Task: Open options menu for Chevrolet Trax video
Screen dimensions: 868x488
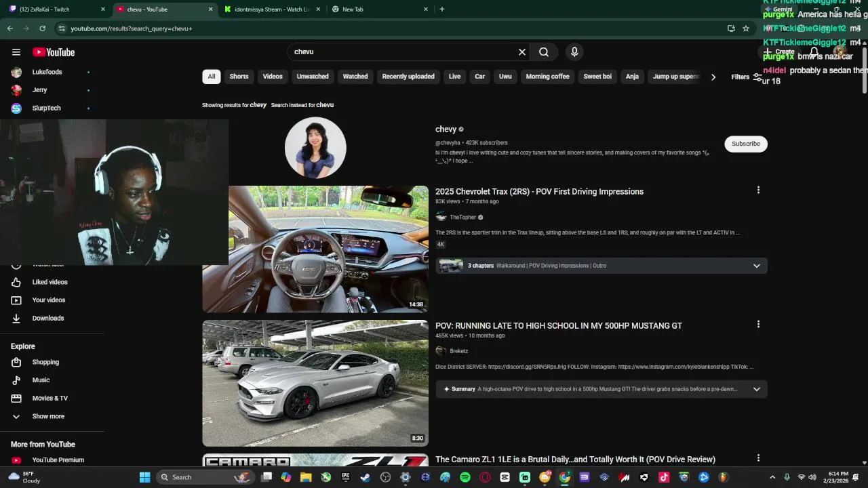Action: 758,190
